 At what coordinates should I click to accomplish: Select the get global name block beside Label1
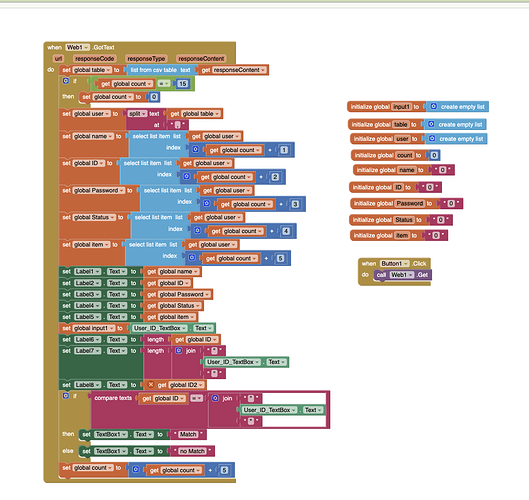(172, 272)
